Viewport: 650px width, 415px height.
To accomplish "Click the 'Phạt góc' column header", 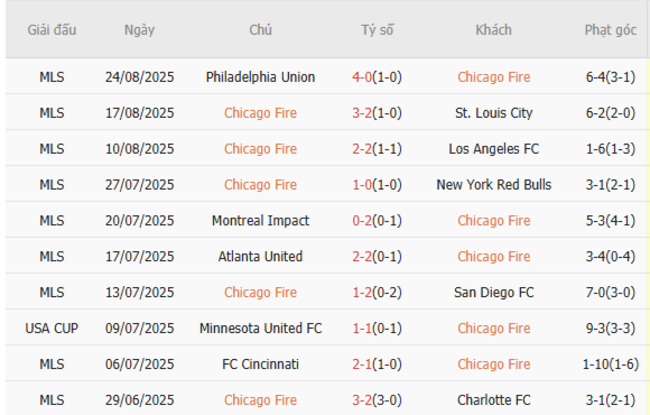I will pos(610,30).
